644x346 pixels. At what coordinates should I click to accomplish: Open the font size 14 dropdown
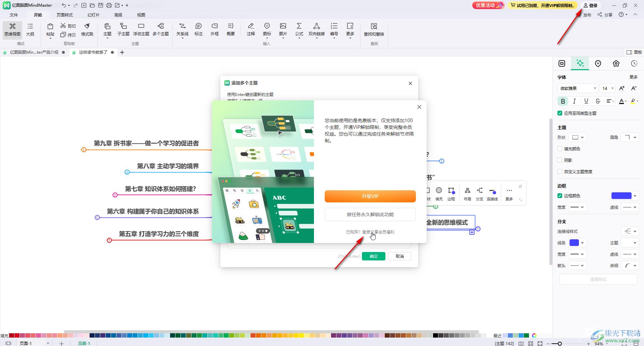click(x=607, y=88)
